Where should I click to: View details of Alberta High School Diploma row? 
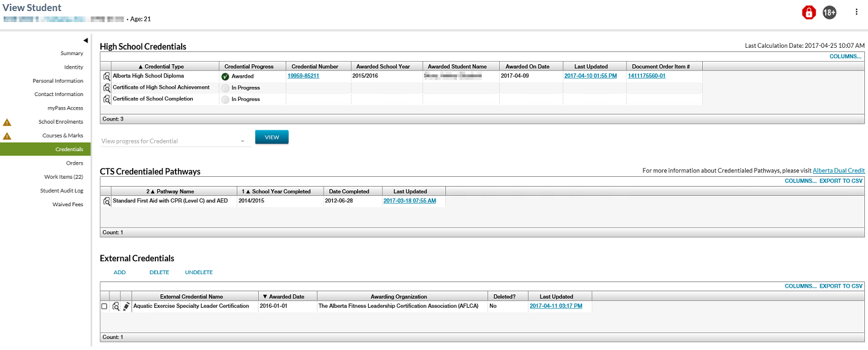click(x=106, y=76)
